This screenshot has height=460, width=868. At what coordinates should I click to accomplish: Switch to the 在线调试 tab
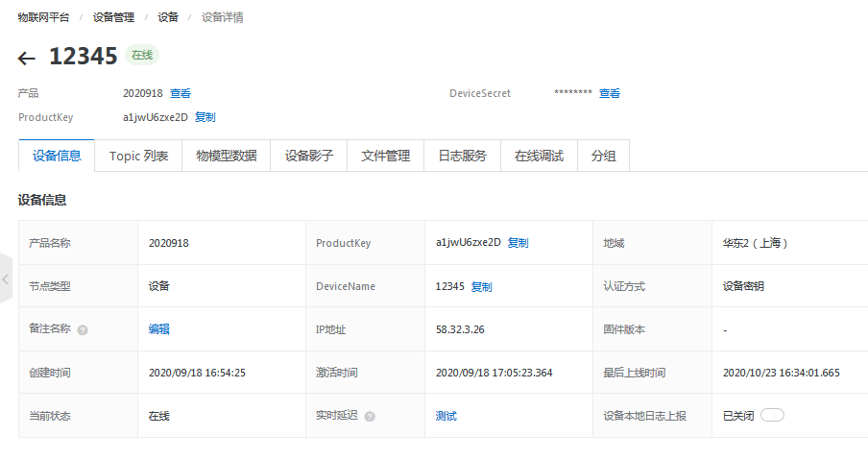pos(539,156)
